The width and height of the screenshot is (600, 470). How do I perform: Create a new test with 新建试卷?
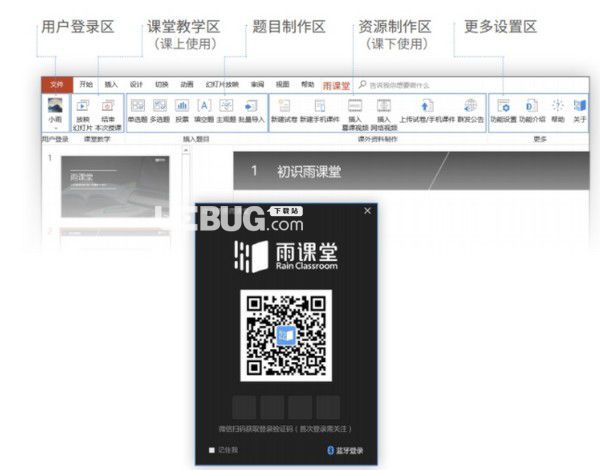(284, 111)
